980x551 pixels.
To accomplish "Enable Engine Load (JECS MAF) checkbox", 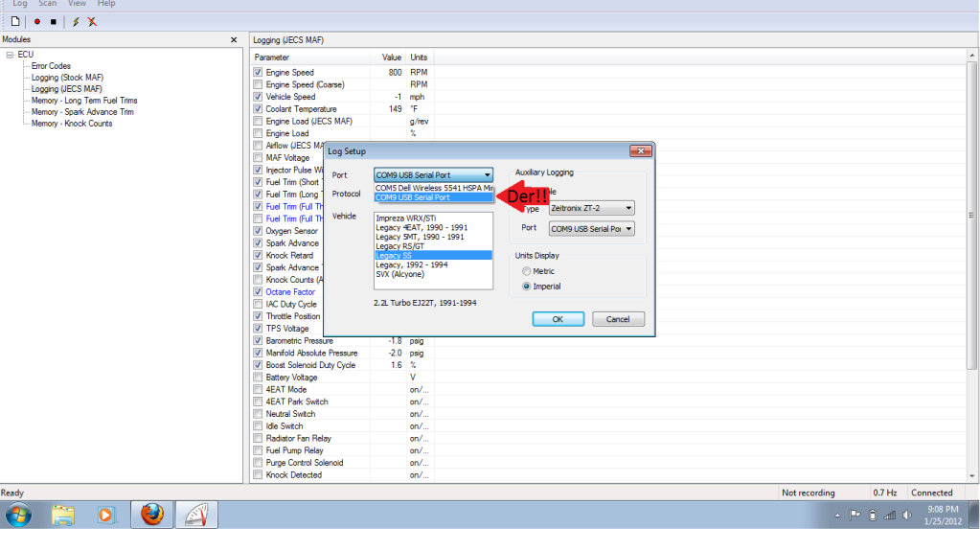I will [x=258, y=122].
